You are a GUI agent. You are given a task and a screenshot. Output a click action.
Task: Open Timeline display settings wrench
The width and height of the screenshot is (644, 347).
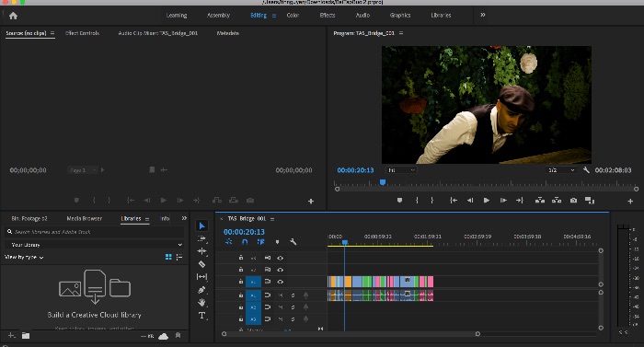click(293, 242)
